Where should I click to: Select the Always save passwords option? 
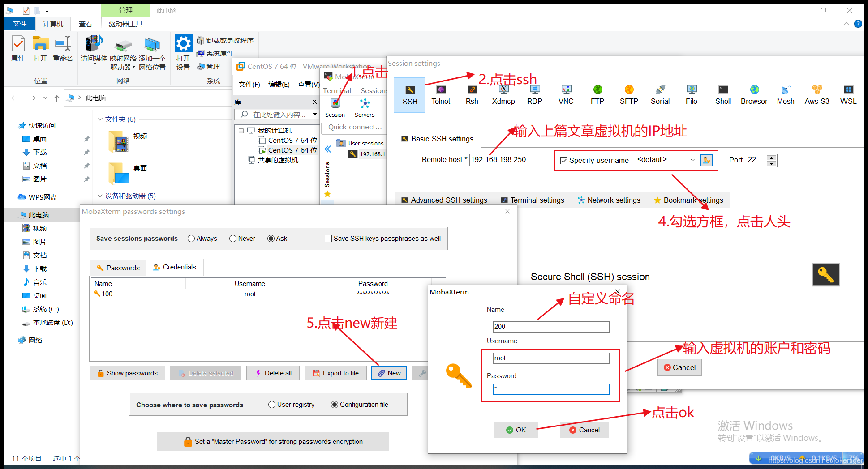point(191,239)
